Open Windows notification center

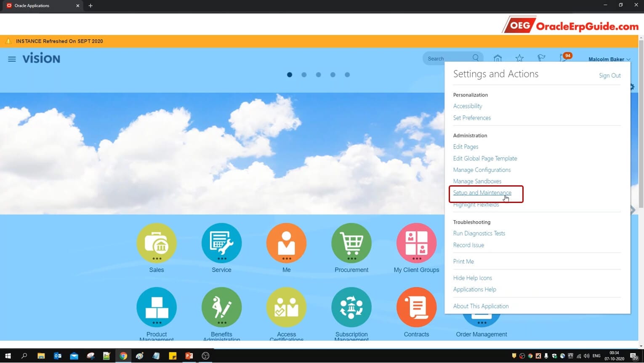pyautogui.click(x=634, y=356)
